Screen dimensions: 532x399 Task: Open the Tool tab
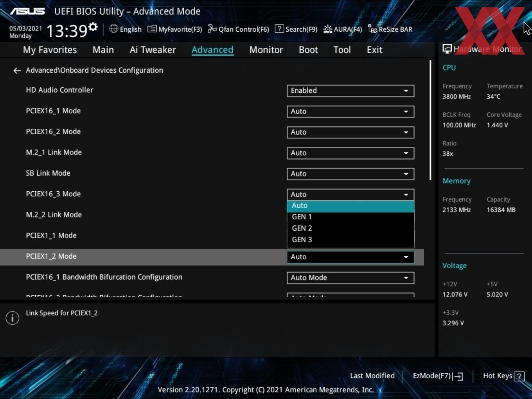342,50
